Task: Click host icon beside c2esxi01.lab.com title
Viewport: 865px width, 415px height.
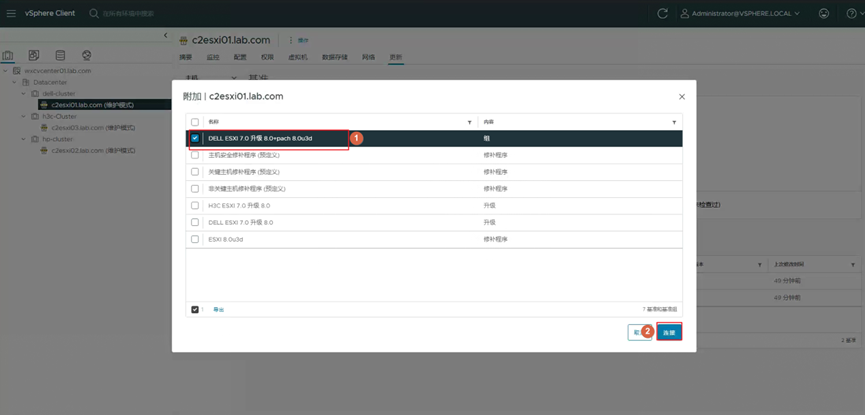Action: click(184, 41)
